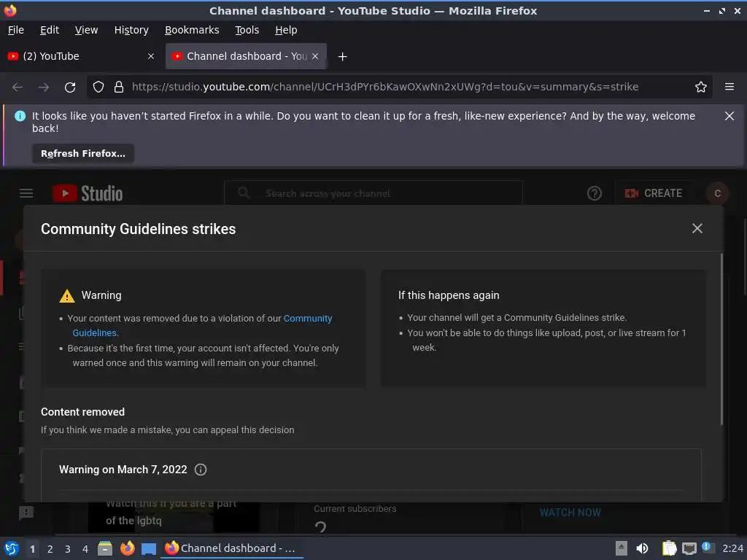This screenshot has height=560, width=747.
Task: Open the Edit menu
Action: tap(50, 30)
